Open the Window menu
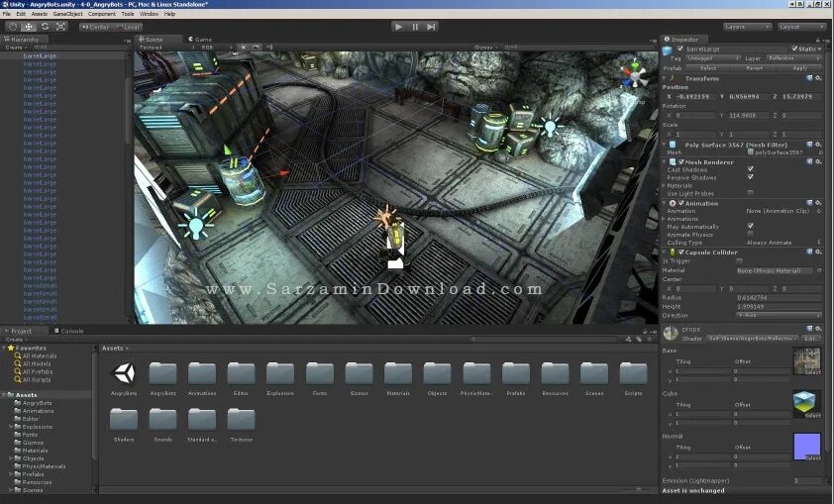 point(149,14)
